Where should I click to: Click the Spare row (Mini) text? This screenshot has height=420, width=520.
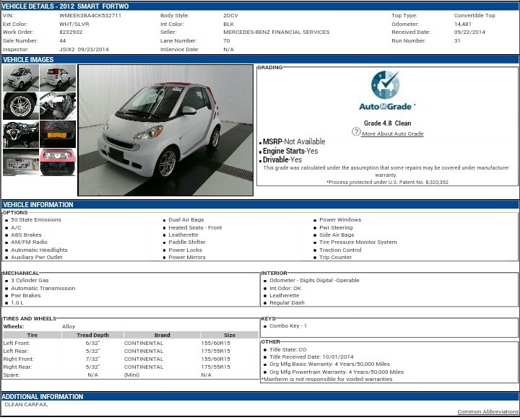[x=131, y=375]
